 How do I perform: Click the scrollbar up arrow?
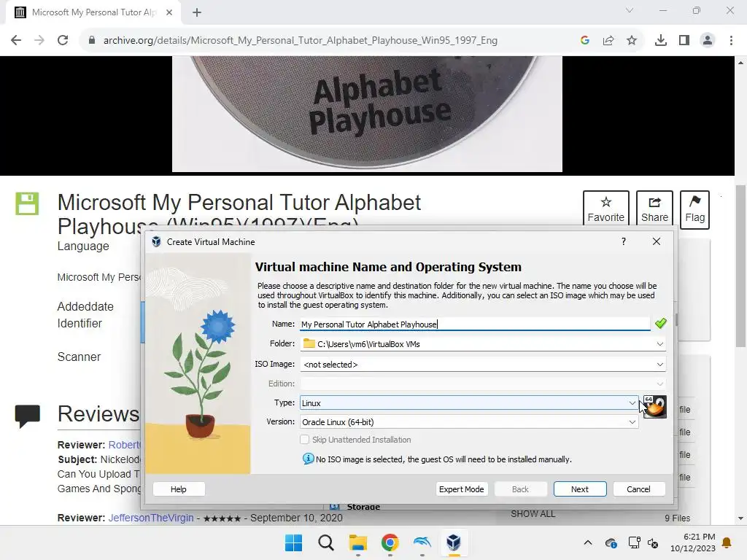[740, 63]
